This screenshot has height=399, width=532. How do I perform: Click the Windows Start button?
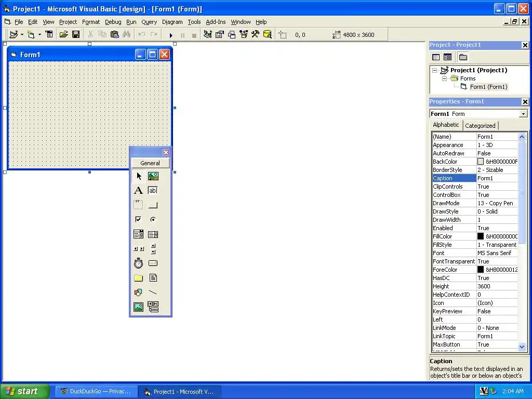click(x=24, y=391)
